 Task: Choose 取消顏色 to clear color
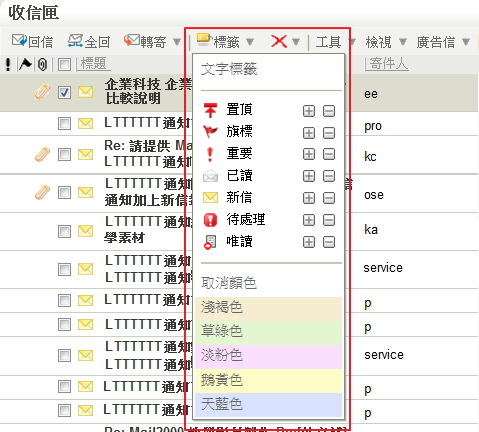pos(229,283)
